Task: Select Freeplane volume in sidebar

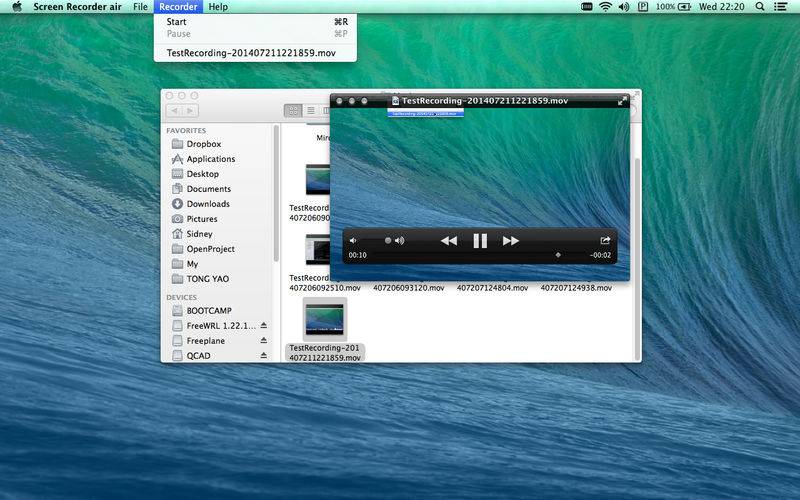Action: 205,341
